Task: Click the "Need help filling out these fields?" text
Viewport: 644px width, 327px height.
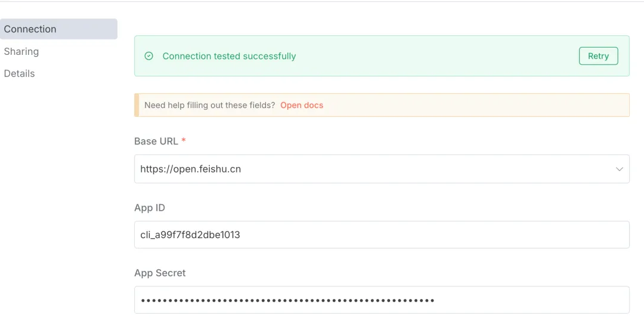Action: click(209, 105)
